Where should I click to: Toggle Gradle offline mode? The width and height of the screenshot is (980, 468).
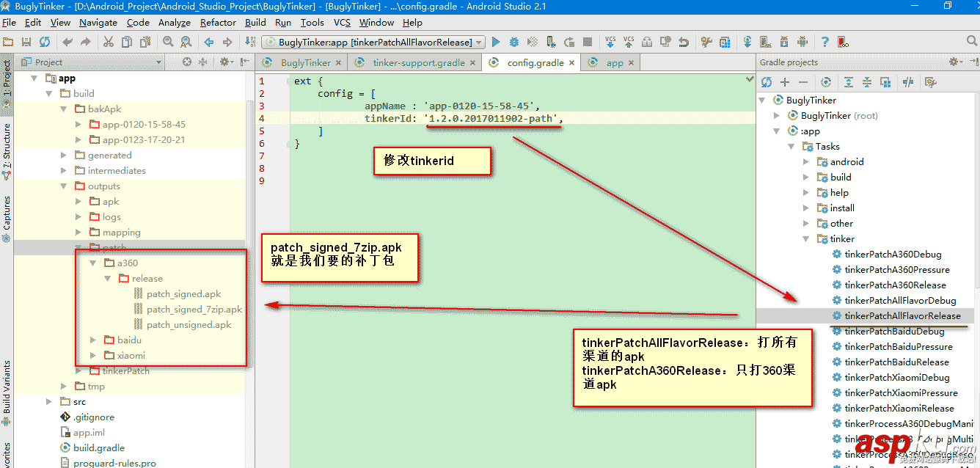tap(908, 82)
